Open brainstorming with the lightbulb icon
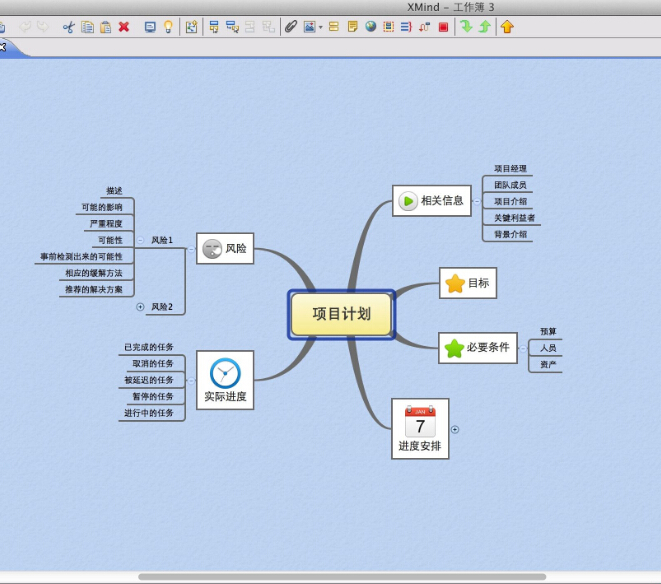Image resolution: width=661 pixels, height=584 pixels. coord(168,27)
